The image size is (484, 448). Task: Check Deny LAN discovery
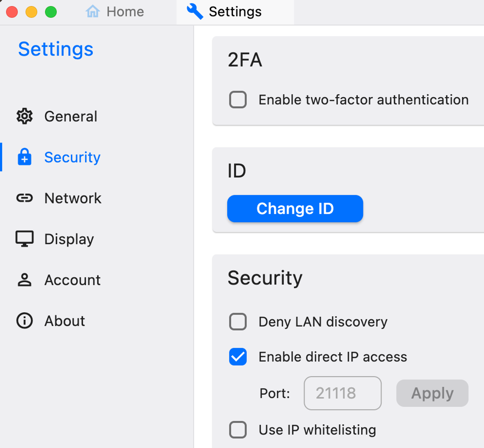click(238, 321)
